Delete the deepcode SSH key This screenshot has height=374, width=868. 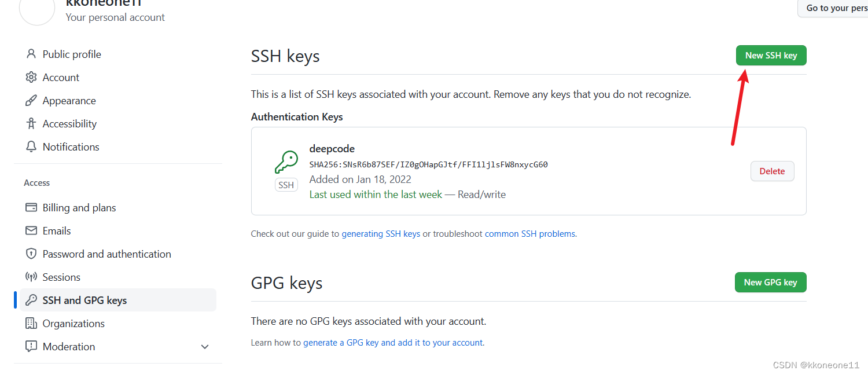[x=772, y=171]
